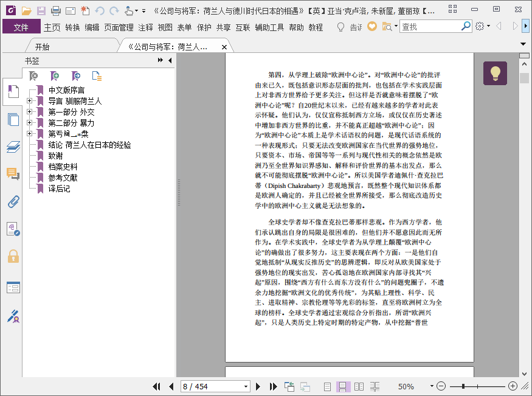Open the 视图 ribbon tab

coord(165,27)
